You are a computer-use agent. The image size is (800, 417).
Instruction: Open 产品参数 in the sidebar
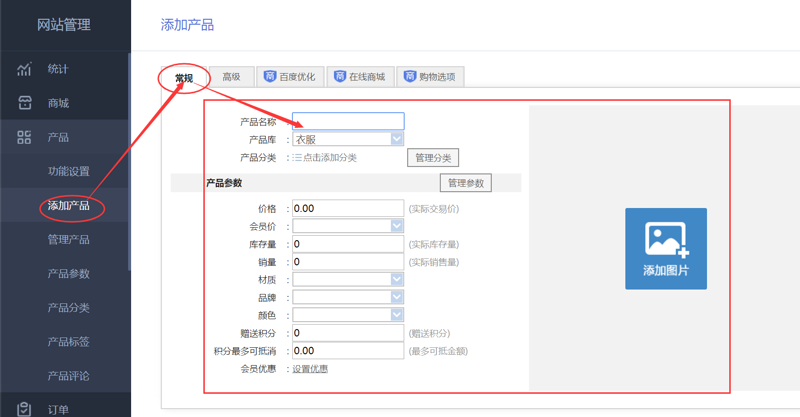pyautogui.click(x=68, y=274)
